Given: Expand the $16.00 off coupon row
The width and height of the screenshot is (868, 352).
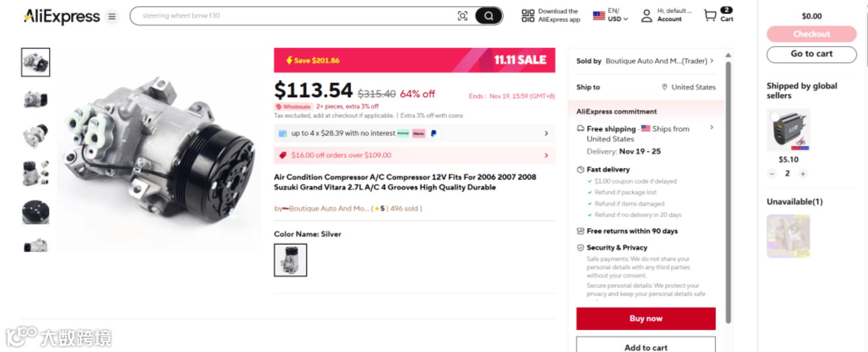Looking at the screenshot, I should 546,155.
